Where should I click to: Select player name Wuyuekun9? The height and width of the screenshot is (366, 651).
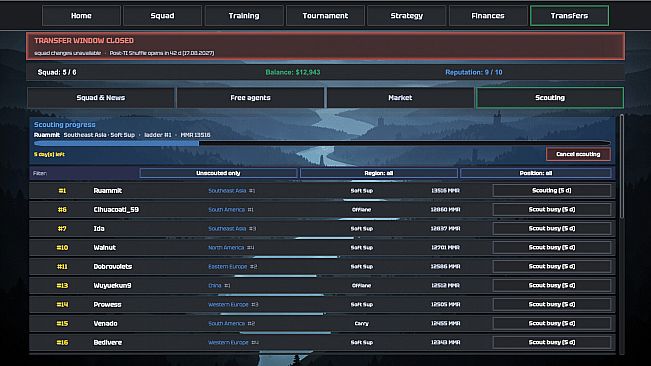112,285
